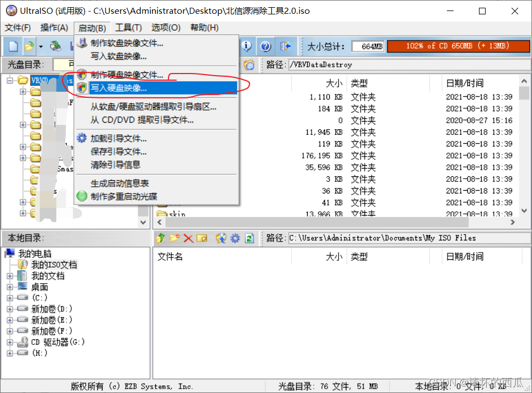Click the green disc icon beside 制作多重启动光碟
Screen dimensions: 532x393
click(x=82, y=196)
